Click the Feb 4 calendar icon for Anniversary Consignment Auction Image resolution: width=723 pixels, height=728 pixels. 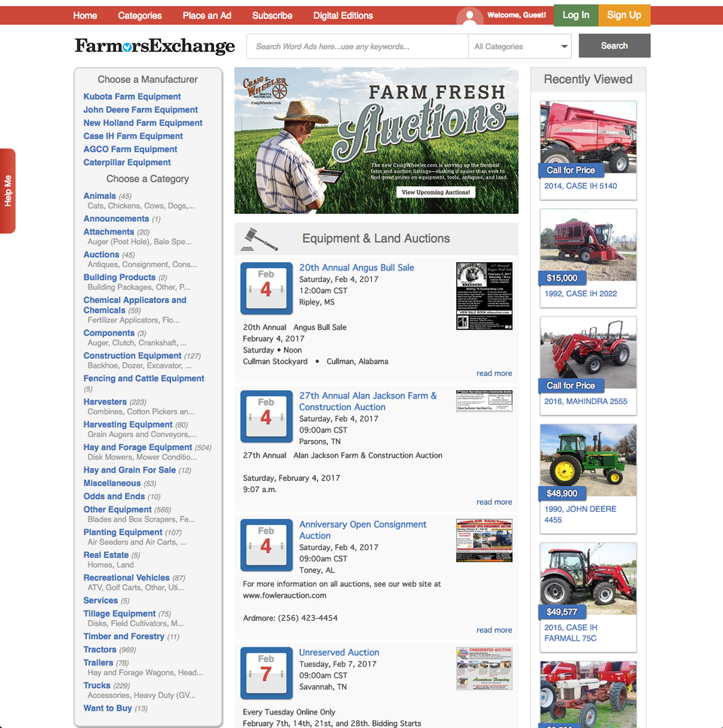click(x=267, y=545)
